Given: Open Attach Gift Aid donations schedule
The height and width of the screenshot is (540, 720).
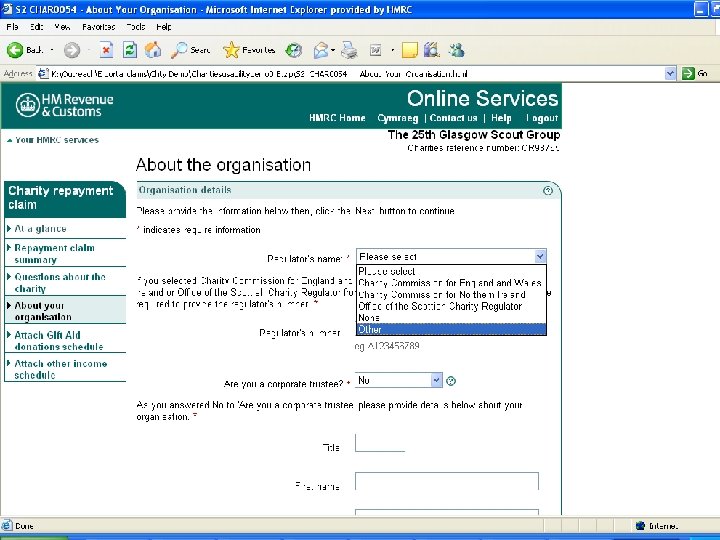Looking at the screenshot, I should pos(58,340).
